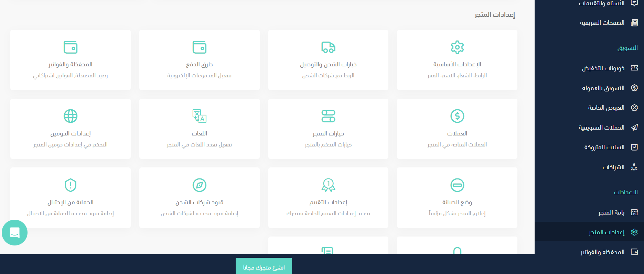The width and height of the screenshot is (644, 274).
Task: Open الأسئلة والتقييمات in the sidebar
Action: tap(602, 3)
